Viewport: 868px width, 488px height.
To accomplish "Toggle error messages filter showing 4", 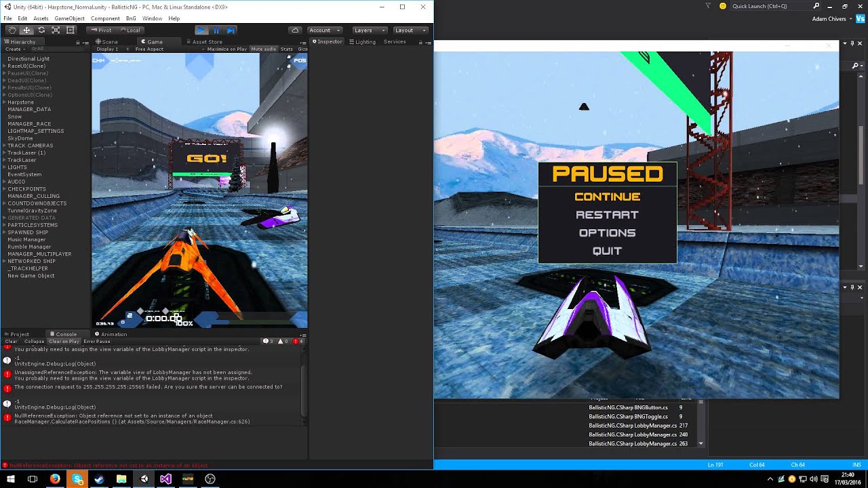I will pos(298,341).
